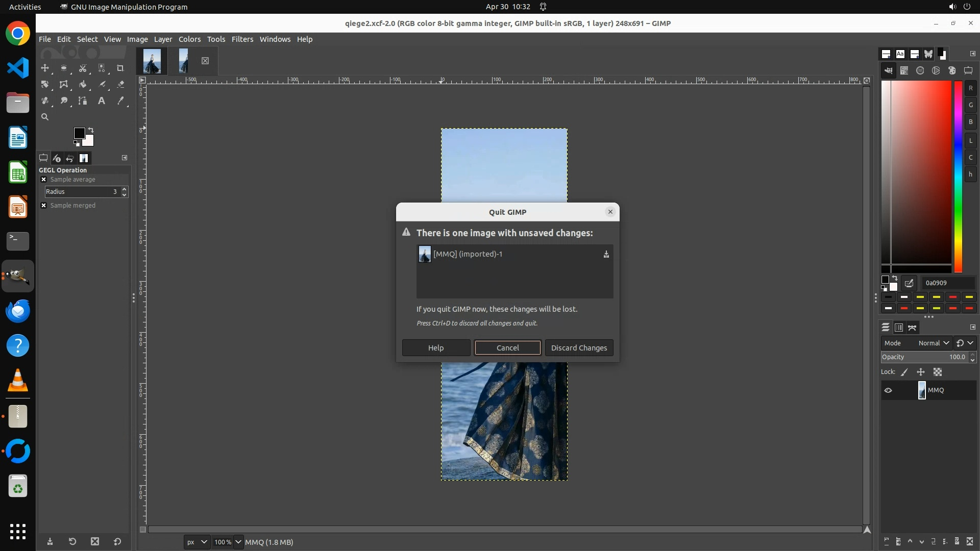The image size is (980, 551).
Task: Toggle the Sample merged checkbox
Action: (x=44, y=206)
